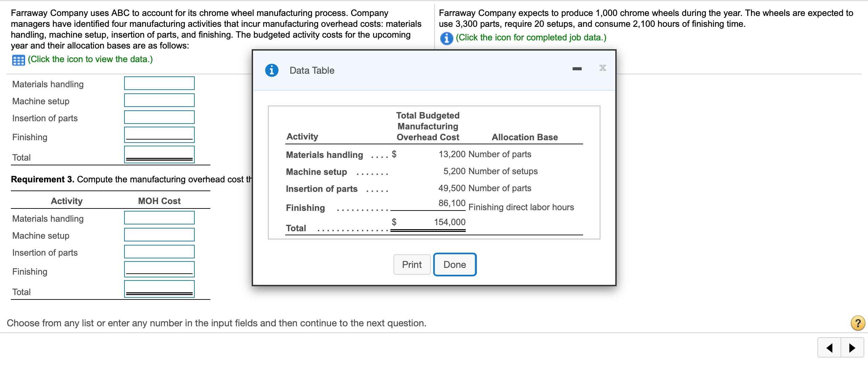Go to the next question arrow
868x365 pixels.
tap(852, 348)
